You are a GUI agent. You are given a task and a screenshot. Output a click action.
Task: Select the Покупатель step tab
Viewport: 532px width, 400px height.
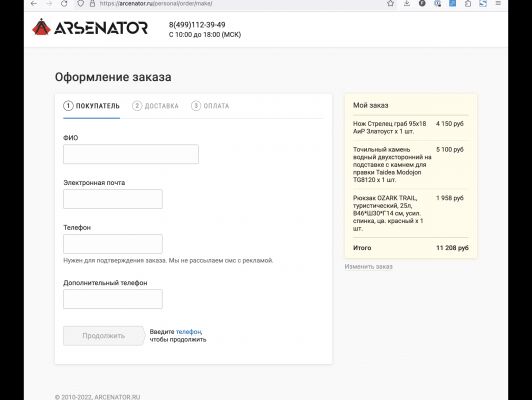click(91, 106)
